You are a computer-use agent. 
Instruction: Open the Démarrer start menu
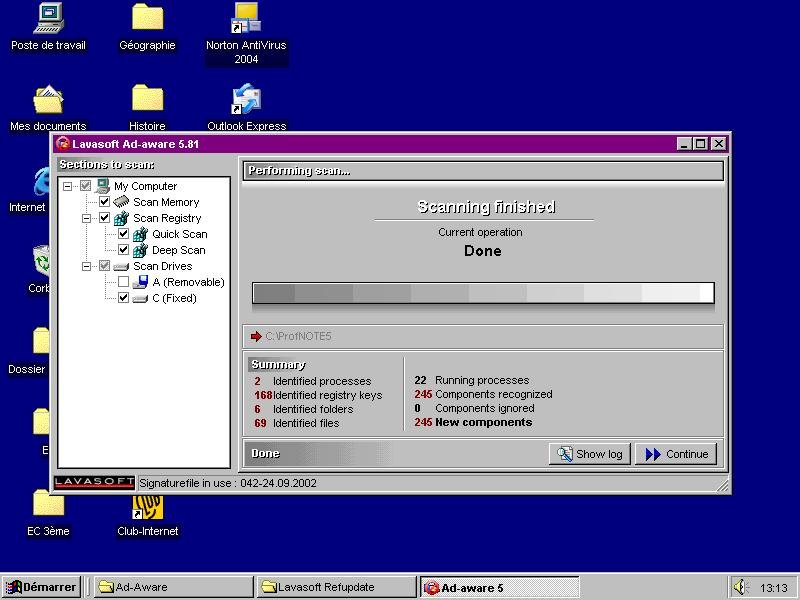41,587
